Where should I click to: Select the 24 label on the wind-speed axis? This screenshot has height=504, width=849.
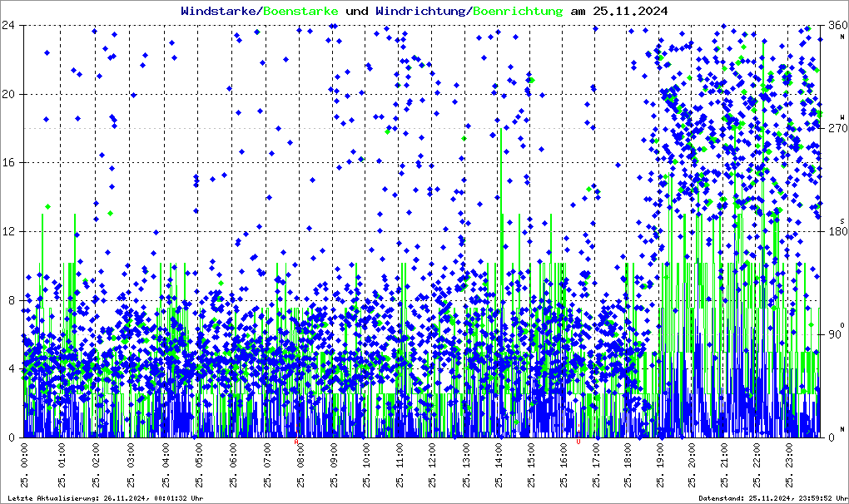(7, 26)
